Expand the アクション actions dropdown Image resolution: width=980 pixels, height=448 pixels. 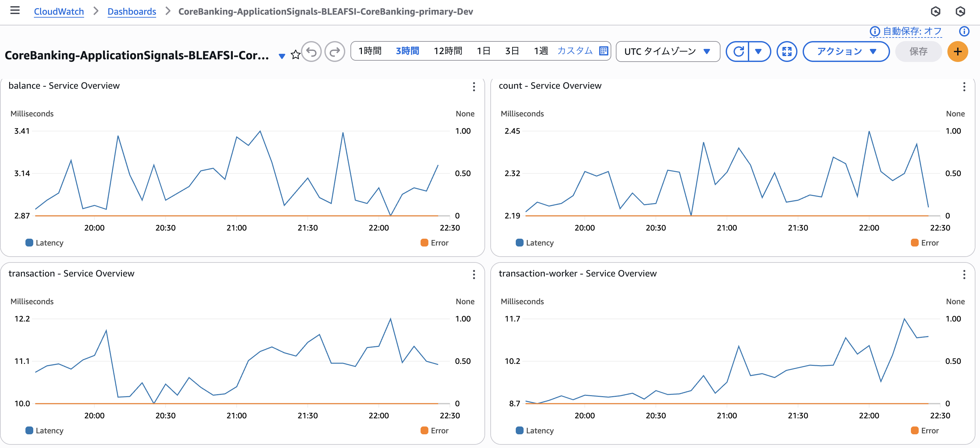(846, 52)
